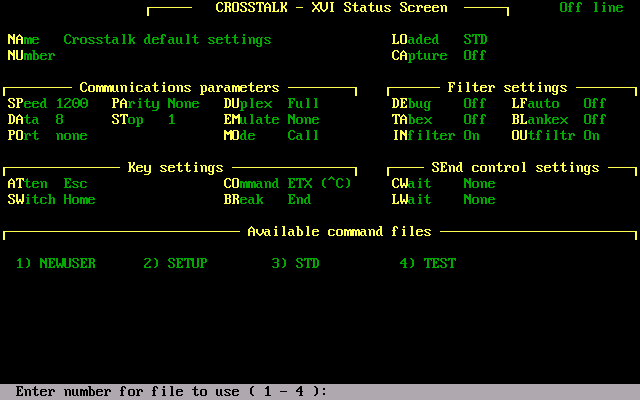640x400 pixels.
Task: Click the OUtfiltr label
Action: pos(544,136)
